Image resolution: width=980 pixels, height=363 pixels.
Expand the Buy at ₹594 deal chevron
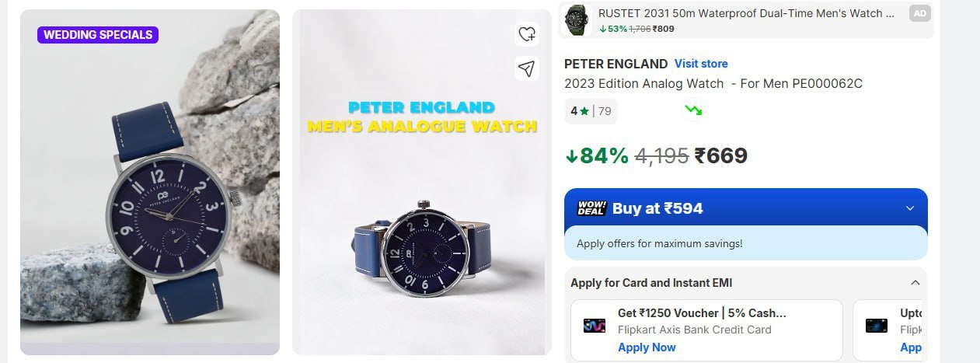910,208
